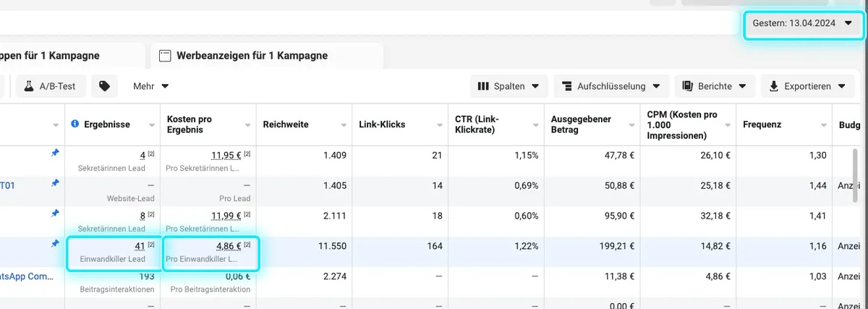Select reach value 2.274
The width and height of the screenshot is (868, 309).
[335, 276]
